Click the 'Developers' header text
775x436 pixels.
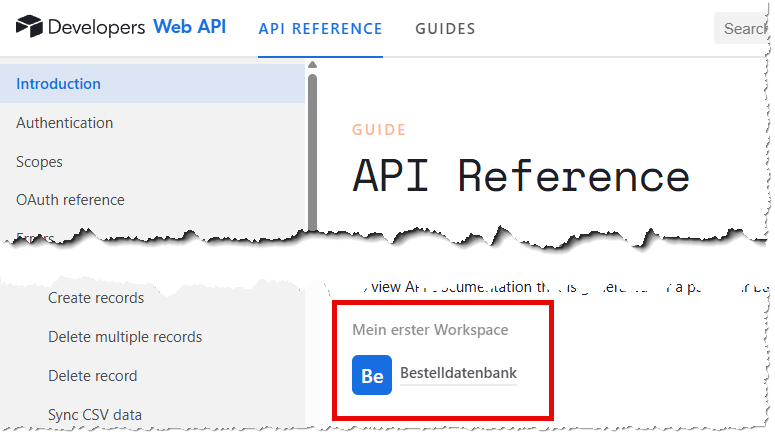pos(96,27)
